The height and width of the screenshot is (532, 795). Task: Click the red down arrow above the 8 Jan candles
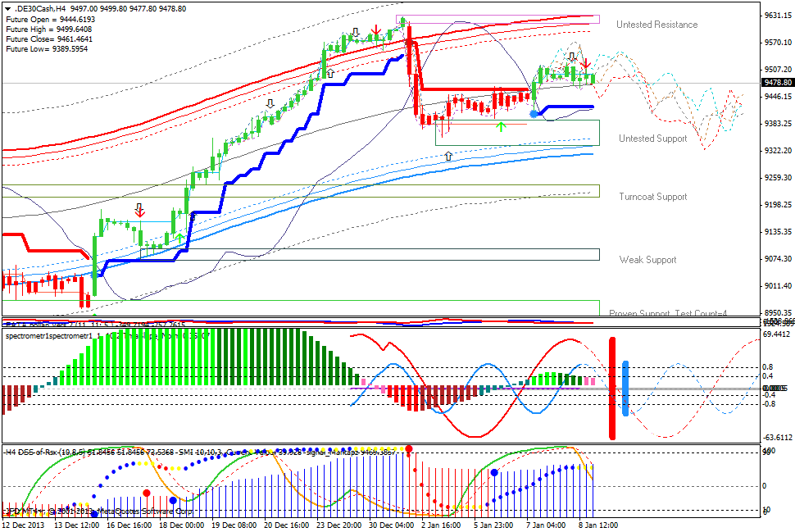click(x=586, y=65)
